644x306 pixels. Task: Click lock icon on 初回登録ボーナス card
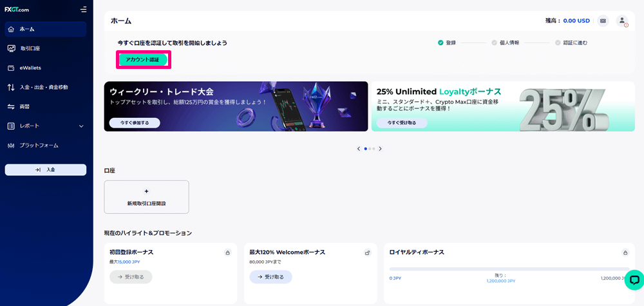click(x=227, y=253)
